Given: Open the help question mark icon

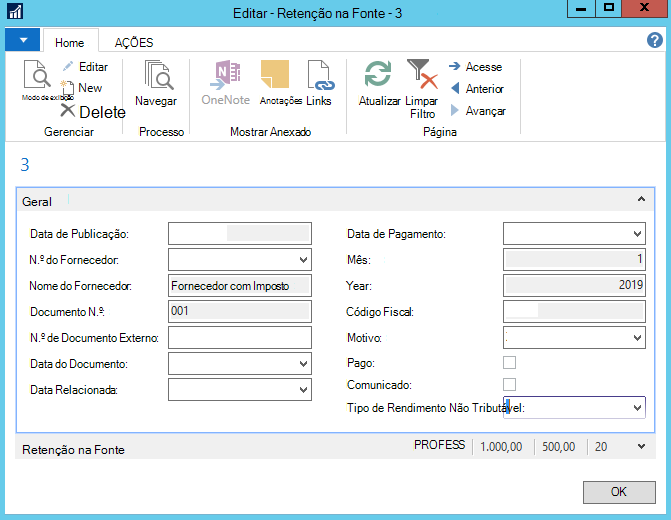Looking at the screenshot, I should 654,40.
